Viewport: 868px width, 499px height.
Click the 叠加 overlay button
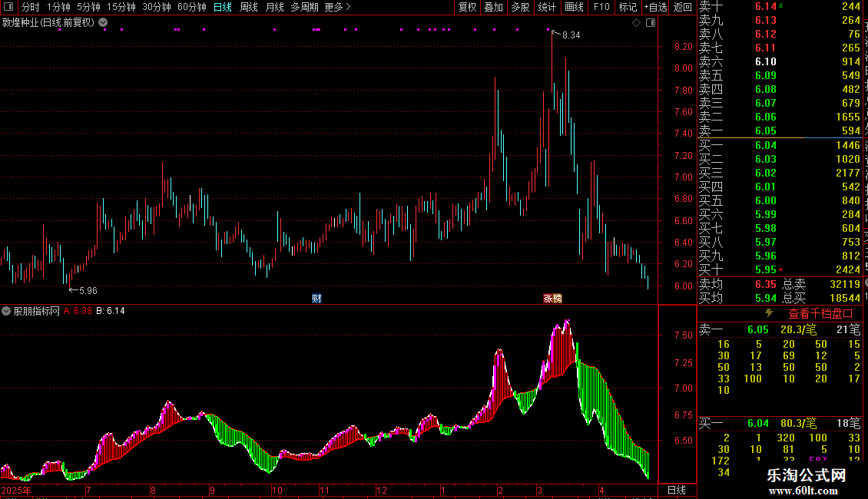tap(493, 7)
